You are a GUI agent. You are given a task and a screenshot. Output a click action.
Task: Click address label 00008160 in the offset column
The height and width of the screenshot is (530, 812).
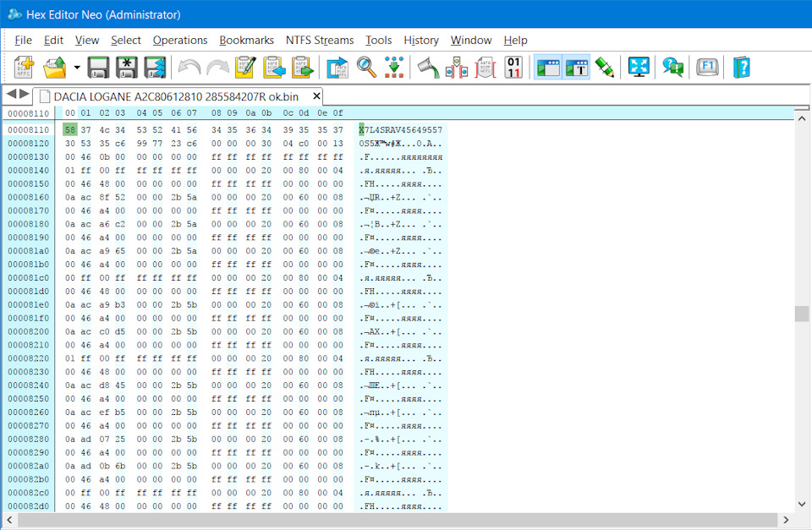tap(29, 197)
